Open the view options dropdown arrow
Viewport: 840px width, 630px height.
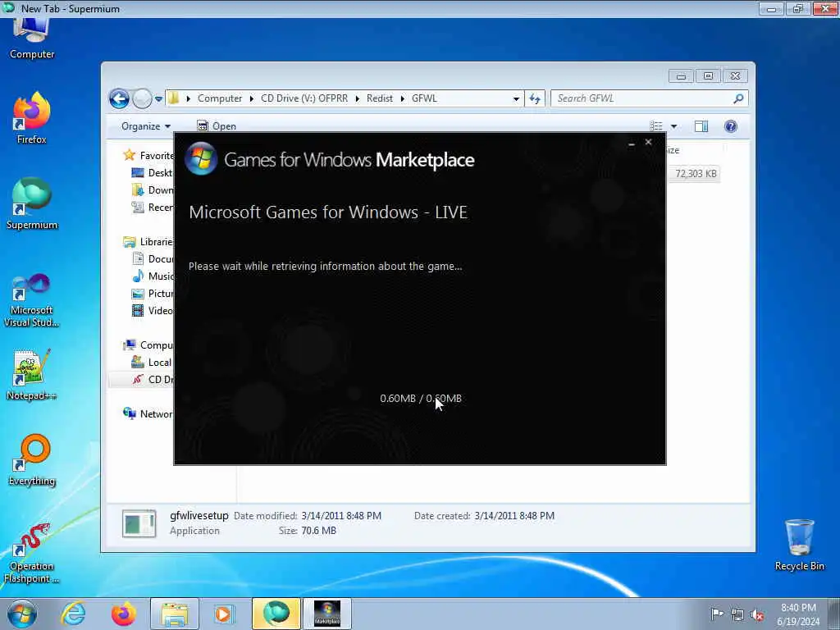point(674,126)
